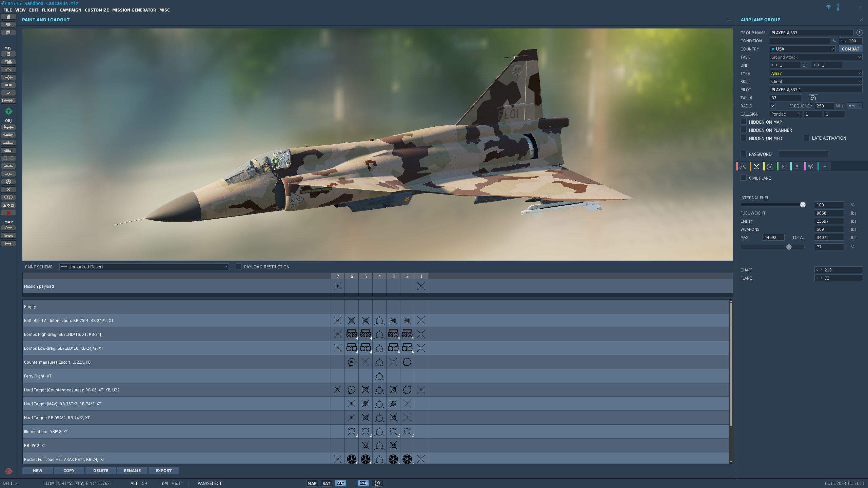Screen dimensions: 868x488
Task: Open the payload tab icon in Airplane Group
Action: click(x=756, y=166)
